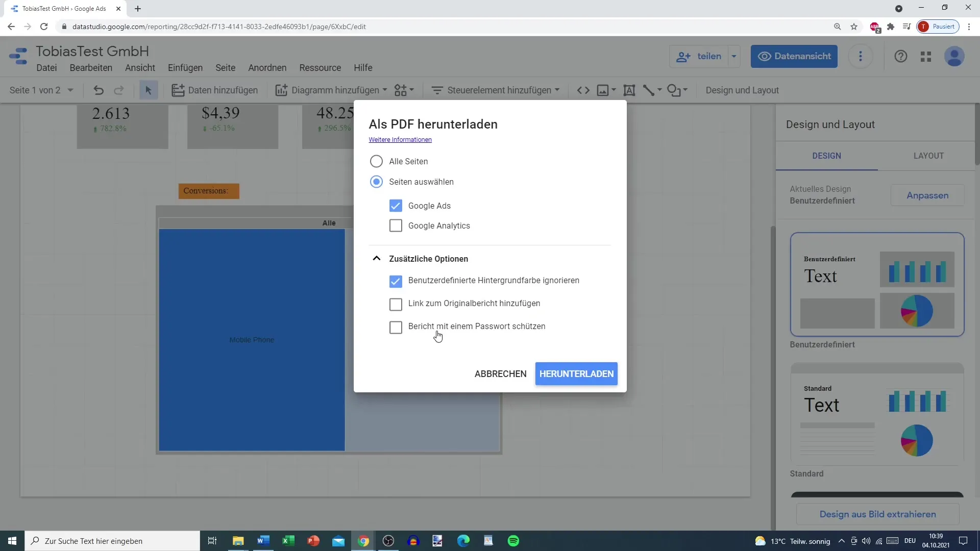Open File Explorer from the taskbar
Screen dimensions: 980x551
pyautogui.click(x=238, y=541)
